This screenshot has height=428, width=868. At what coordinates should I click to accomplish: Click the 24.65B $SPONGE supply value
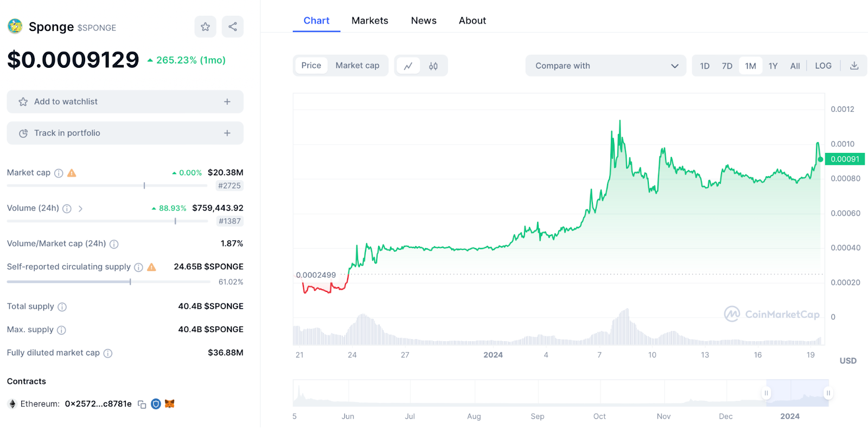coord(208,266)
